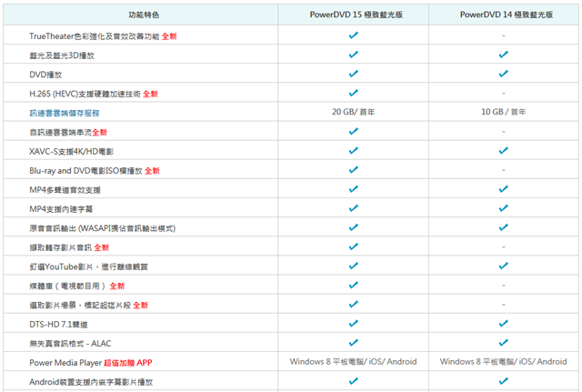The image size is (582, 392).
Task: Select the 藍光及藍光3D播放 feature text
Action: 62,55
